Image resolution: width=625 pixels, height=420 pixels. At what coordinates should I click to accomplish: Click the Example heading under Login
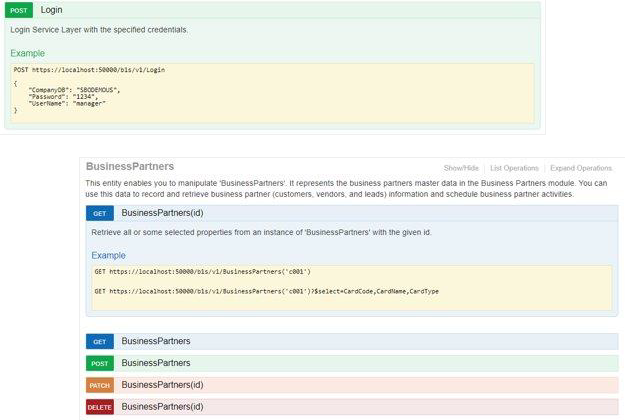pyautogui.click(x=27, y=53)
